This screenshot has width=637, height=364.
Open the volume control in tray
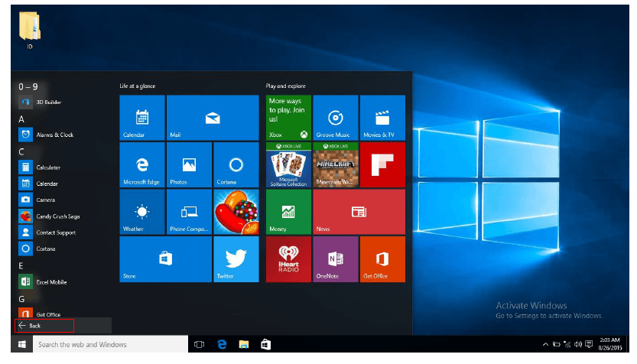[578, 344]
